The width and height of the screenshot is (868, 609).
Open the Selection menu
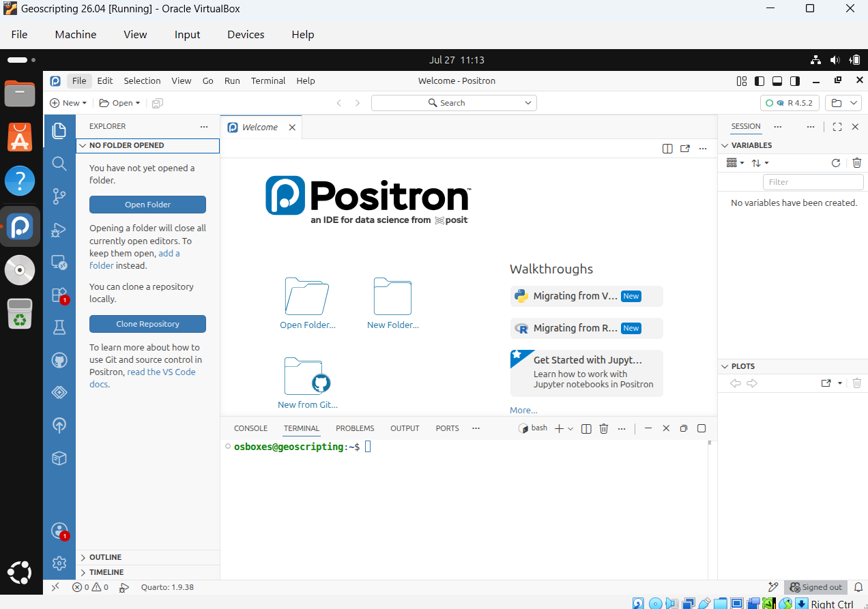pyautogui.click(x=142, y=81)
